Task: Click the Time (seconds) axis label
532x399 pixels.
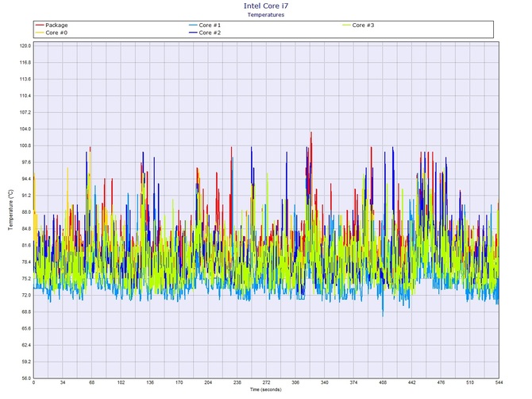Action: click(266, 389)
